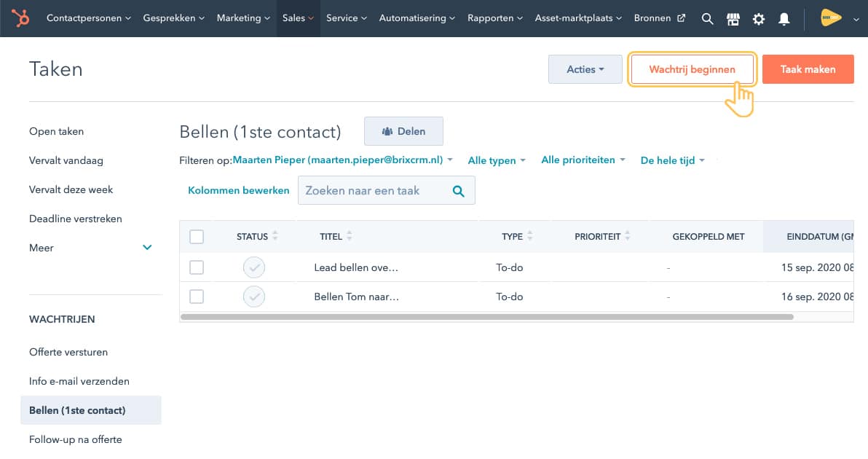Tick checkbox for Lead bellen task
868x459 pixels.
(x=197, y=267)
